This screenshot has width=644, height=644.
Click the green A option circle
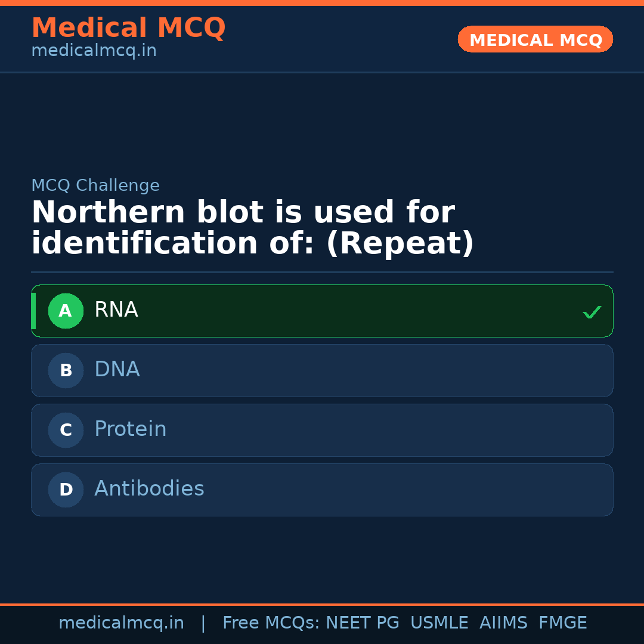[66, 311]
